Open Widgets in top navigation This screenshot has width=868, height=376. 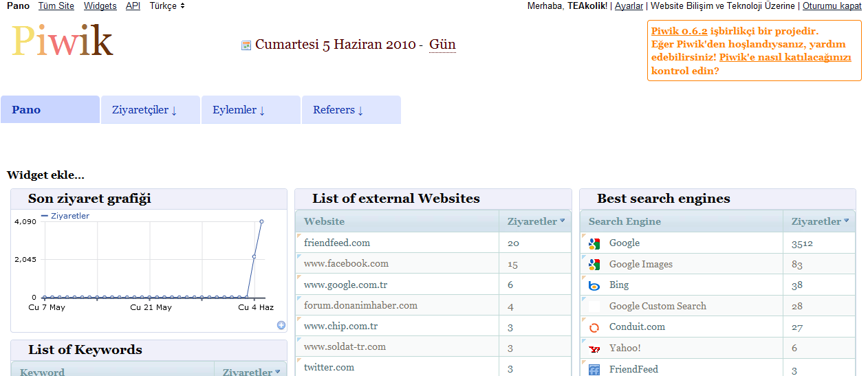[100, 6]
